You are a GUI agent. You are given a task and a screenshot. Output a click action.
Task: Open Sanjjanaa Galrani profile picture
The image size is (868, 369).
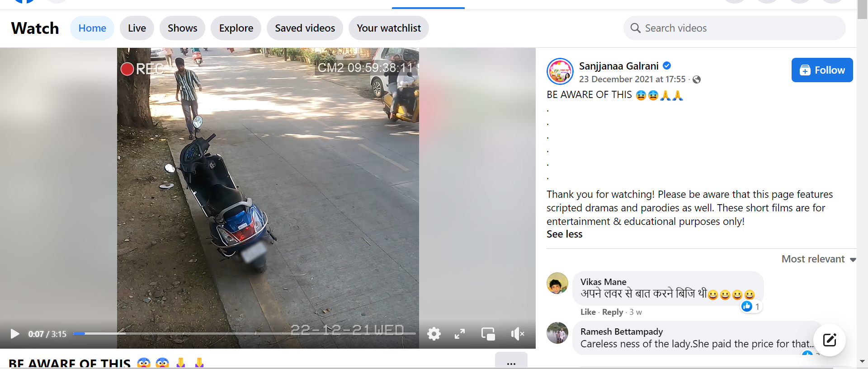point(560,71)
